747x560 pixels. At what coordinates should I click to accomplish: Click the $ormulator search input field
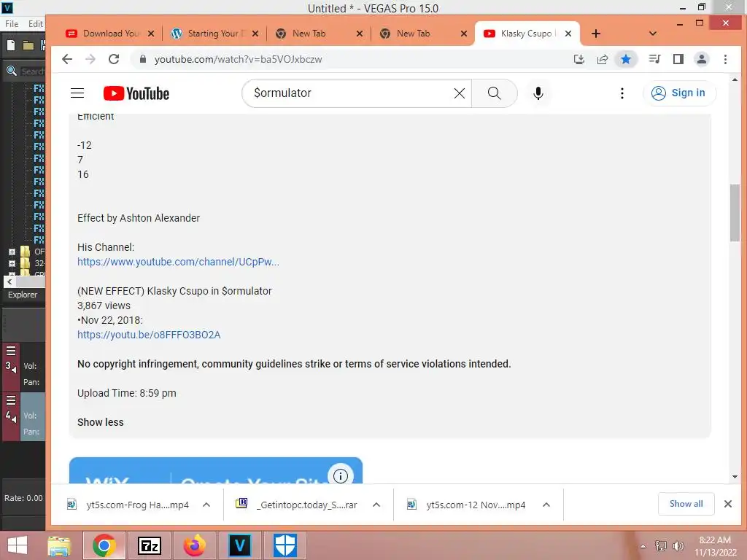(350, 93)
